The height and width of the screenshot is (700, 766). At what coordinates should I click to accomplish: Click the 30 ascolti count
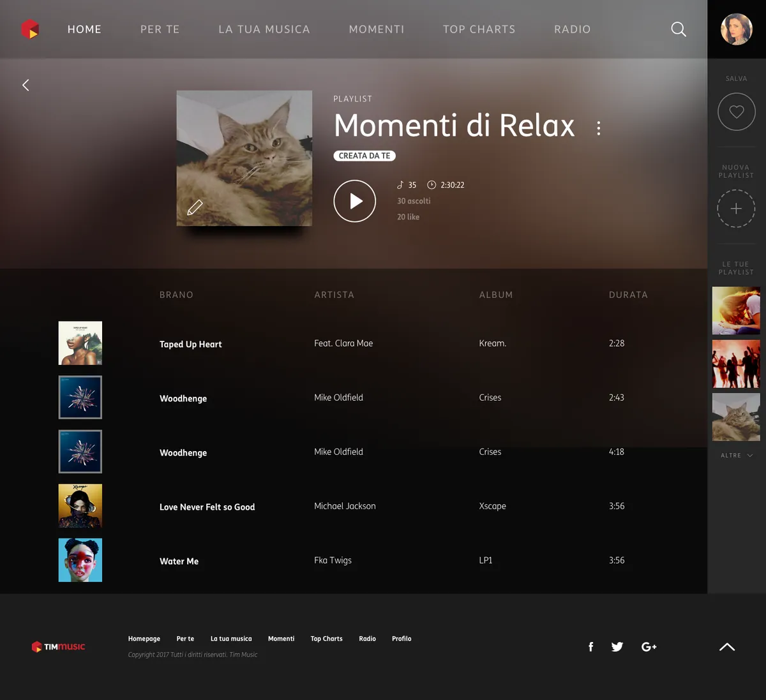click(414, 201)
